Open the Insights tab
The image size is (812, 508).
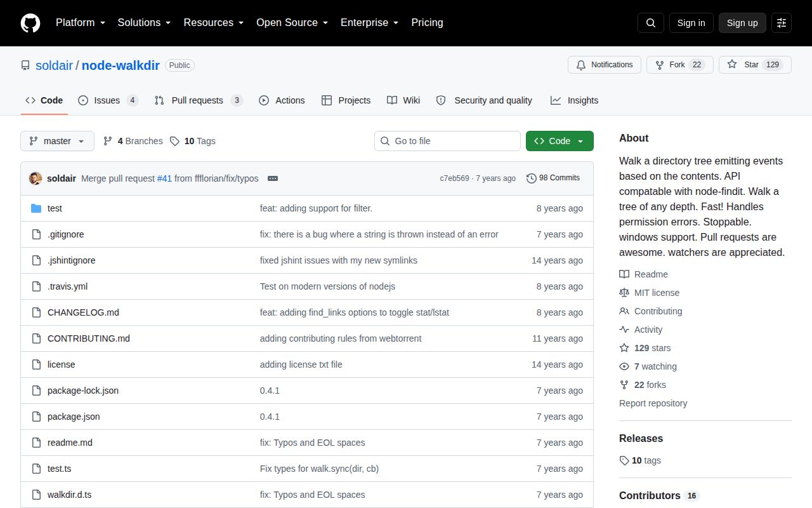tap(574, 100)
